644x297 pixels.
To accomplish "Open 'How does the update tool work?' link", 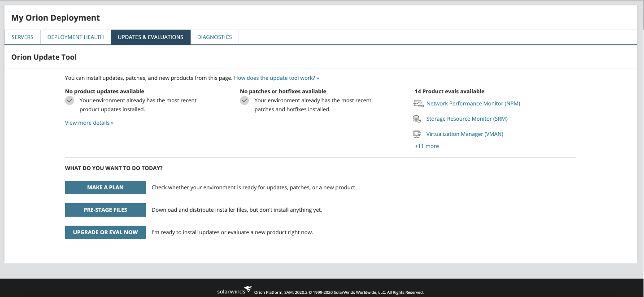I will (277, 78).
